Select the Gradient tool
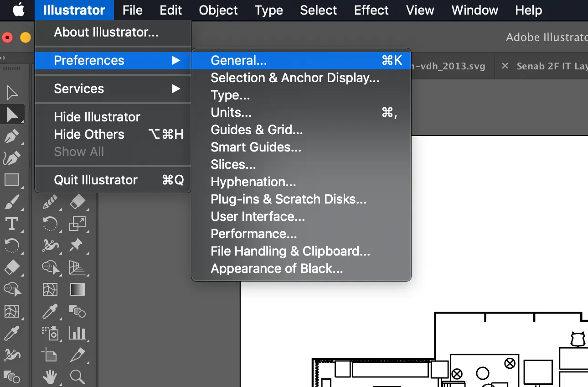Screen dimensions: 588x387 [x=78, y=289]
